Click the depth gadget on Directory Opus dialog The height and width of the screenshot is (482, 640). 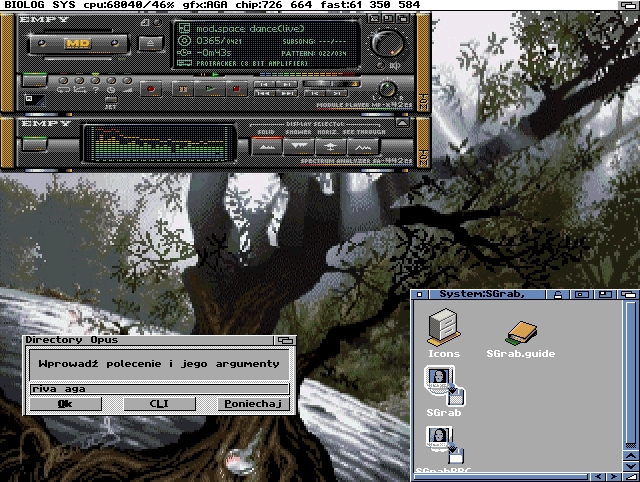285,340
